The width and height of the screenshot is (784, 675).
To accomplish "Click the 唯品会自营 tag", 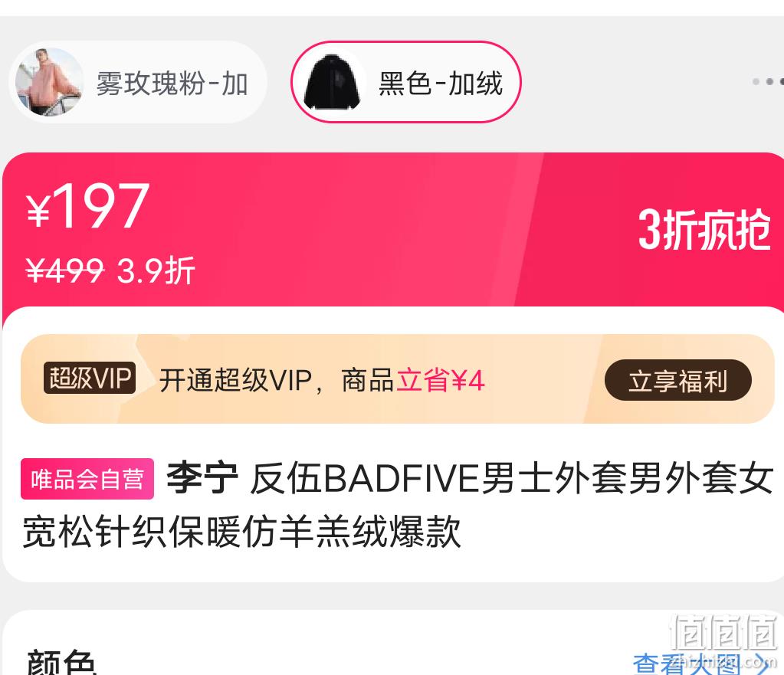I will (87, 479).
